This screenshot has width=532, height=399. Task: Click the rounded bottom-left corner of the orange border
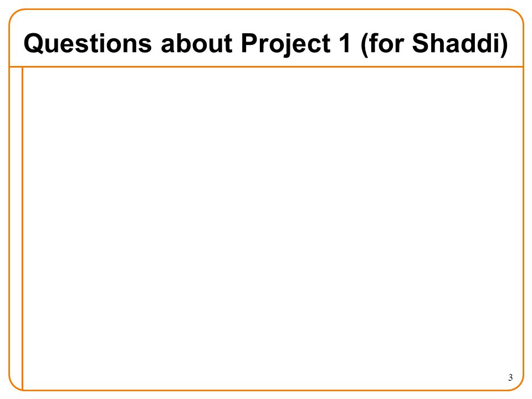pyautogui.click(x=14, y=385)
